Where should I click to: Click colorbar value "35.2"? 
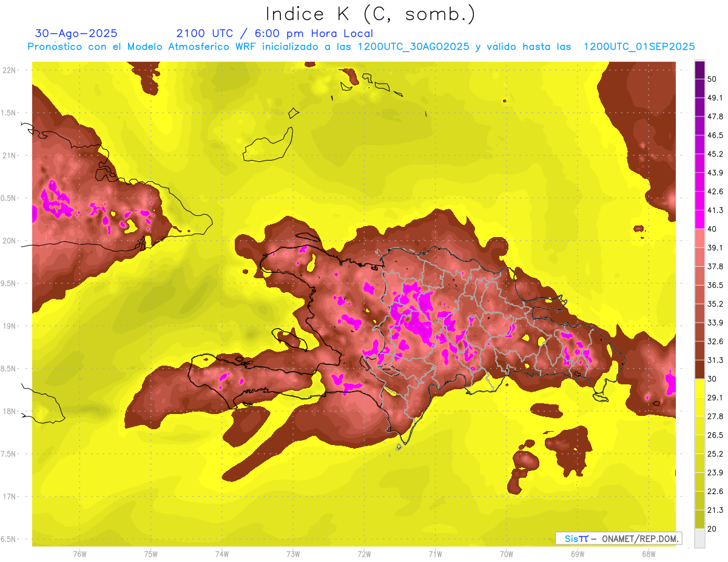[x=715, y=304]
